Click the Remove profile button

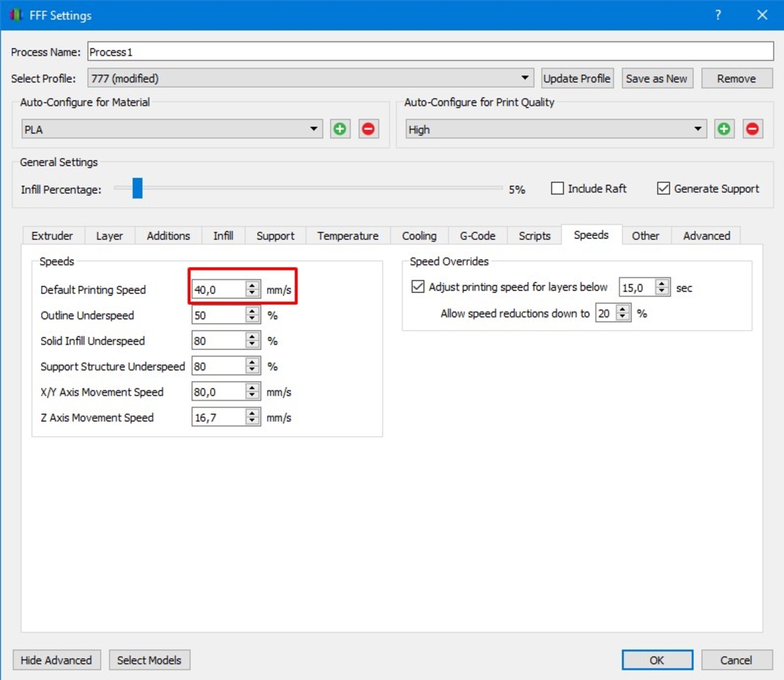[737, 78]
